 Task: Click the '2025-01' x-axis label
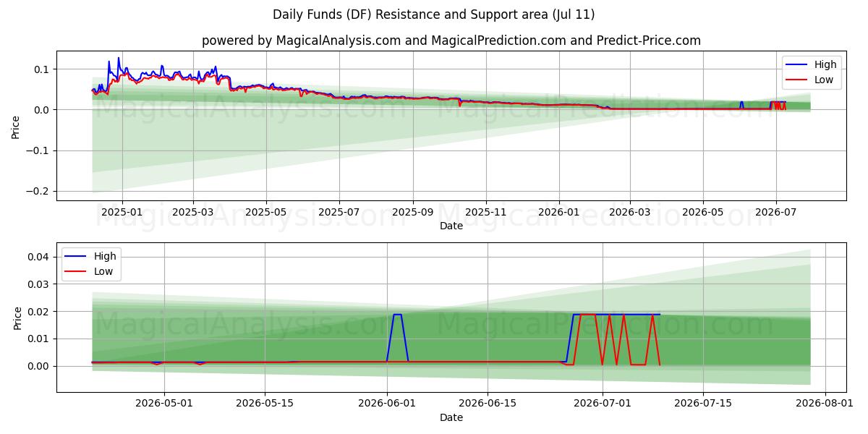click(x=122, y=212)
